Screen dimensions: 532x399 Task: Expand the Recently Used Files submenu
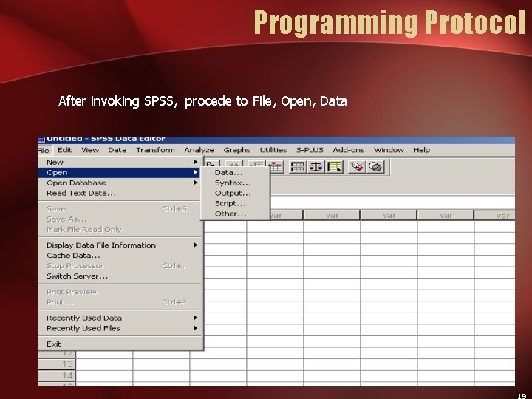pyautogui.click(x=120, y=328)
